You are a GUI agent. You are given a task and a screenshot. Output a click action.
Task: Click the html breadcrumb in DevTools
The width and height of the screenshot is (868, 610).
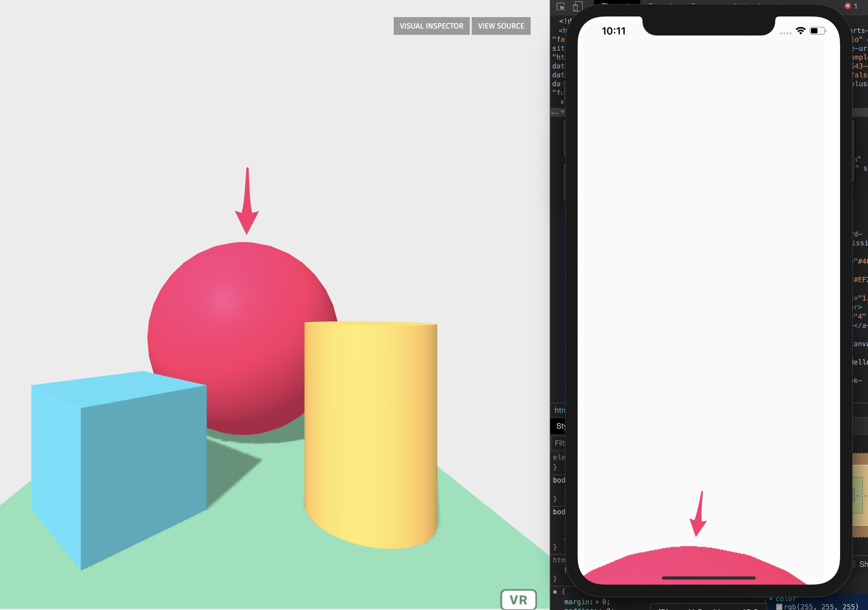click(560, 410)
